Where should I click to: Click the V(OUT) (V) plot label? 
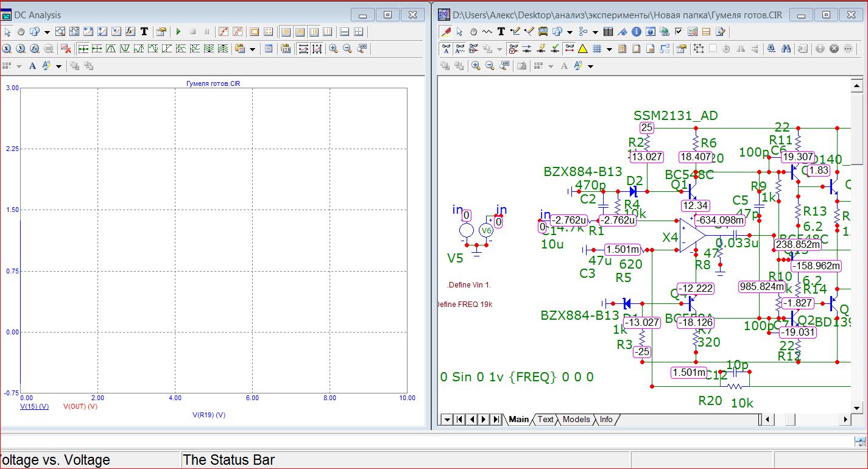[x=80, y=406]
